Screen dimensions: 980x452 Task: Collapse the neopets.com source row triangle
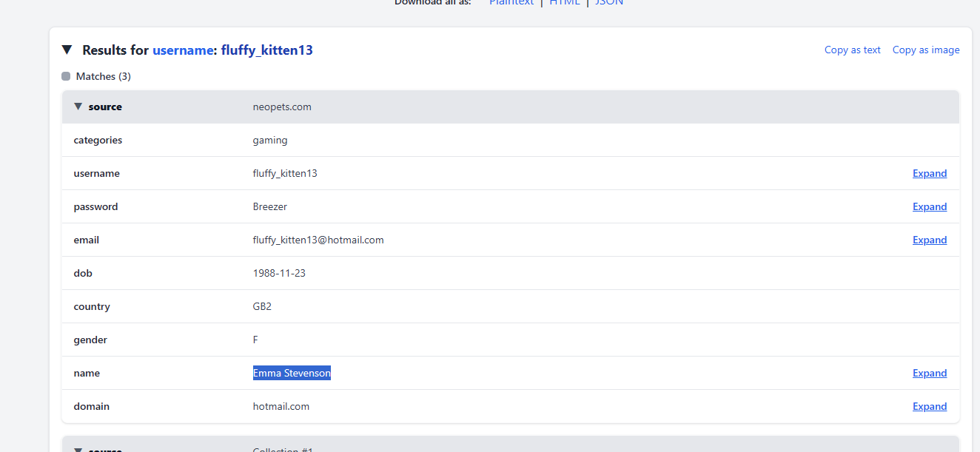[x=78, y=107]
